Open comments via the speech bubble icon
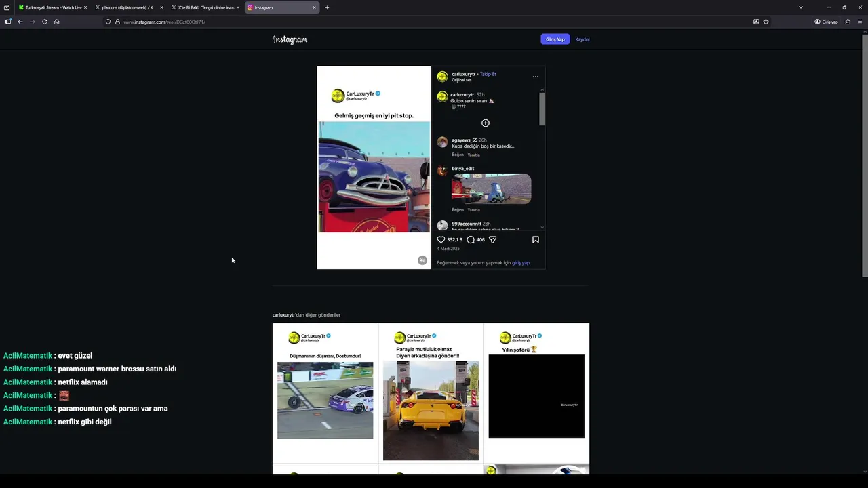The image size is (868, 488). coord(471,239)
